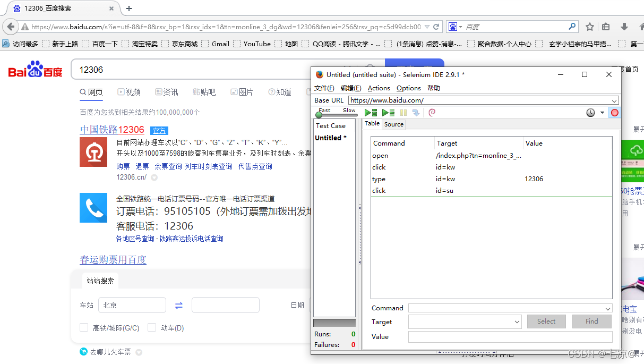Viewport: 644px width, 364px height.
Task: Open the Baidu search engine selector
Action: point(455,27)
